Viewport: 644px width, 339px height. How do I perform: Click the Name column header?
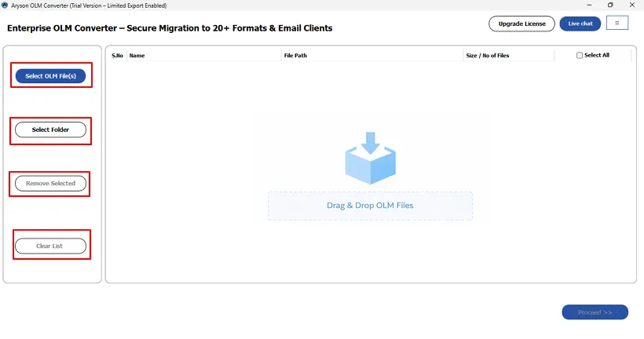(x=137, y=56)
